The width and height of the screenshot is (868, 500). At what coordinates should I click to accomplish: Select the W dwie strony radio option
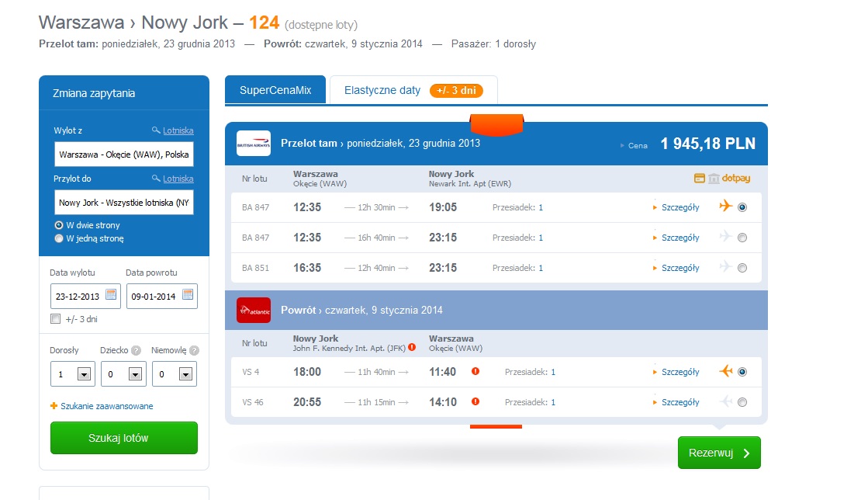coord(59,225)
